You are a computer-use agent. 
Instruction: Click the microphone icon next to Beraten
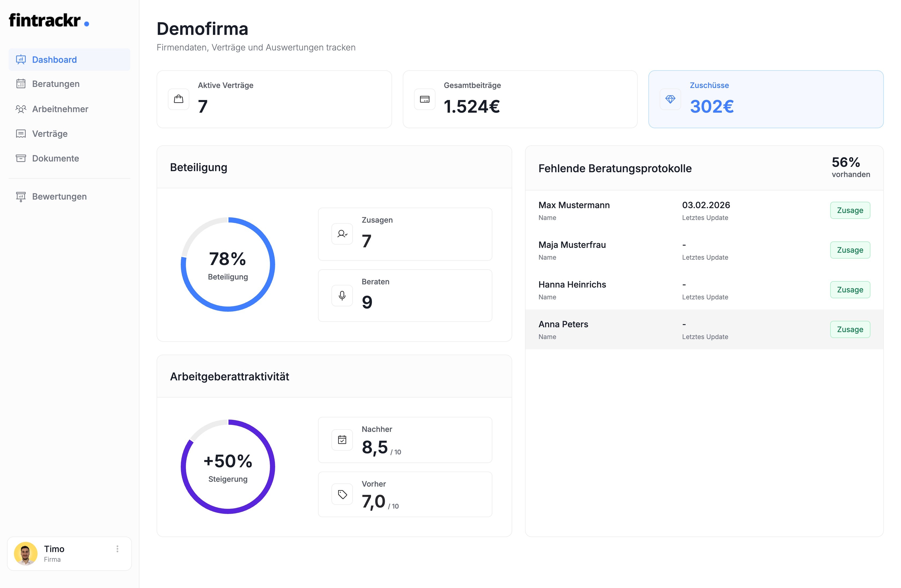(342, 296)
